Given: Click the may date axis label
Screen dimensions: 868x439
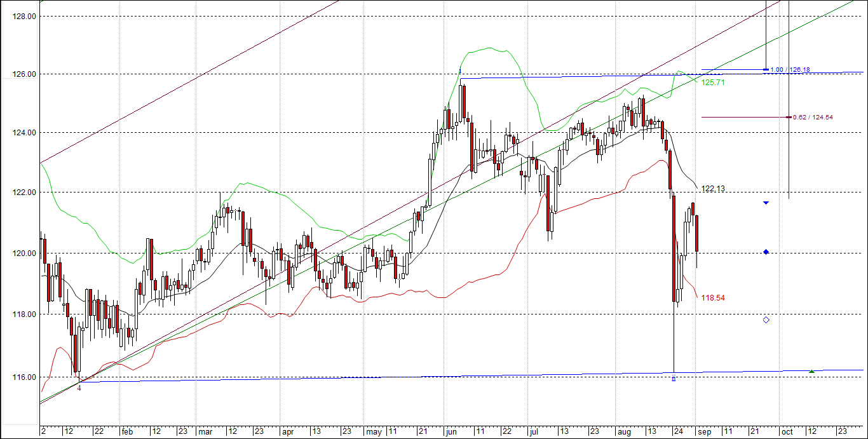Looking at the screenshot, I should 375,431.
